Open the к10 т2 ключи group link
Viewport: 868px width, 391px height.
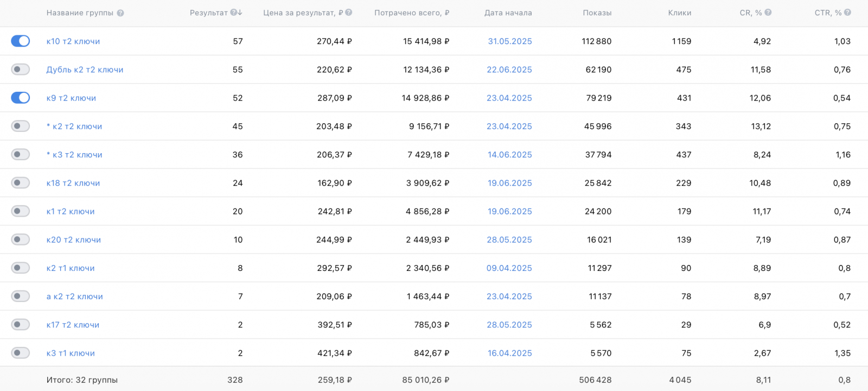click(73, 41)
